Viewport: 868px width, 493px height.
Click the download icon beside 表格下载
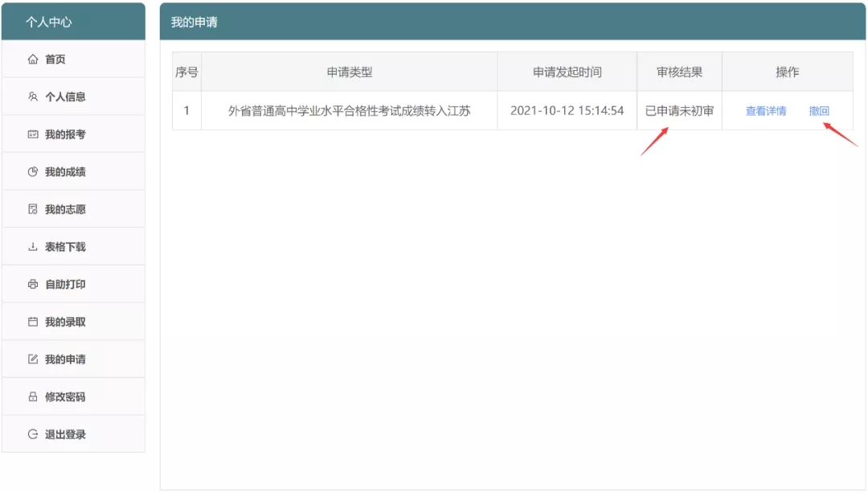(33, 247)
